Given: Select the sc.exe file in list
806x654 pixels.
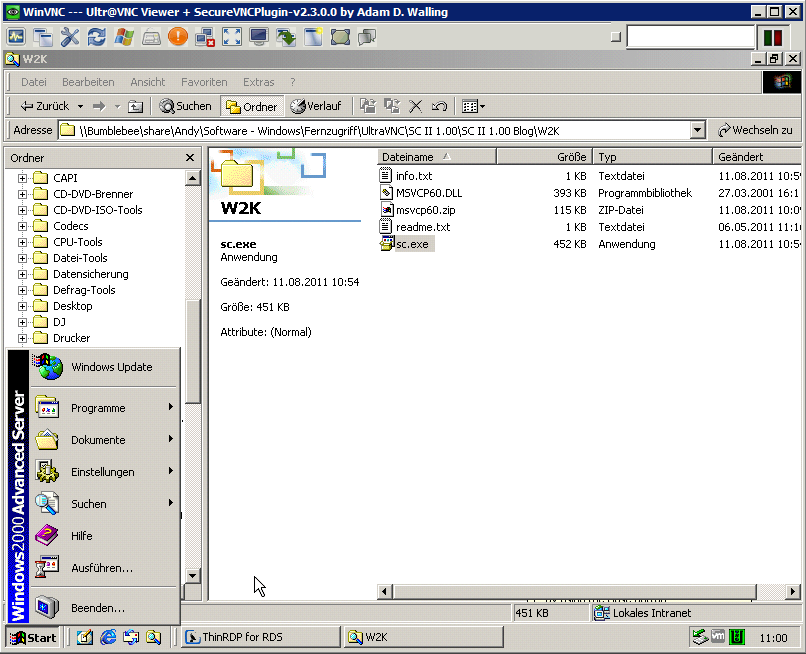Looking at the screenshot, I should pyautogui.click(x=412, y=244).
